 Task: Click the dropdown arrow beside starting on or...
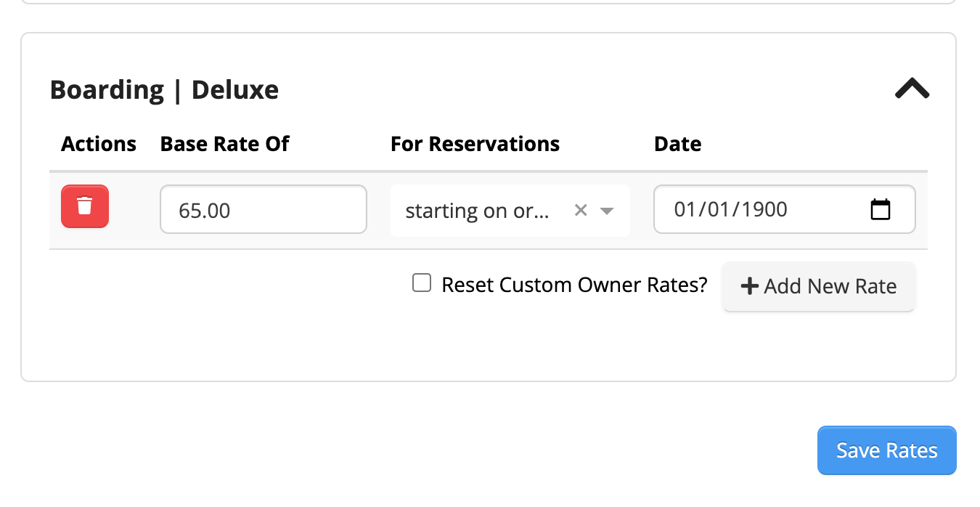[607, 211]
